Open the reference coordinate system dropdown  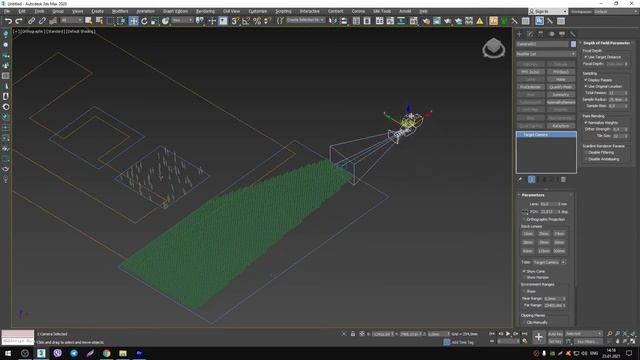pyautogui.click(x=182, y=20)
